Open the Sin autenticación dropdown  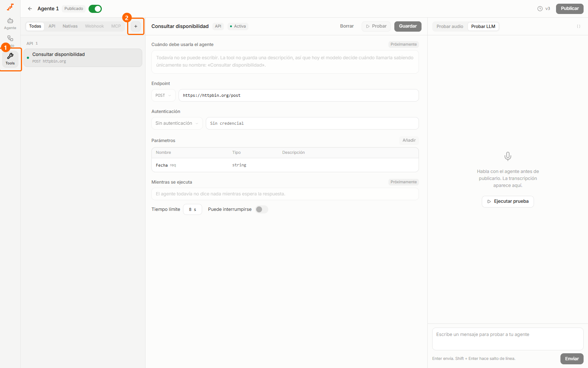(x=177, y=123)
